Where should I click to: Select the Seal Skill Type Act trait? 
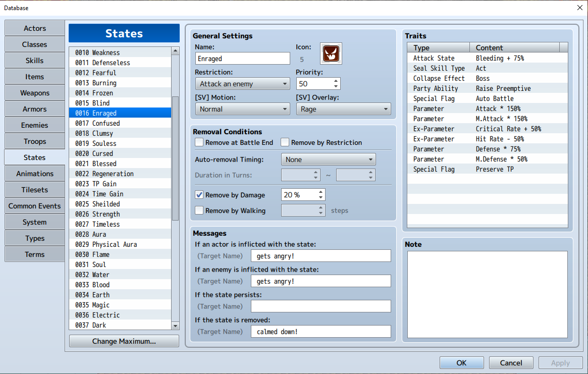[x=487, y=68]
